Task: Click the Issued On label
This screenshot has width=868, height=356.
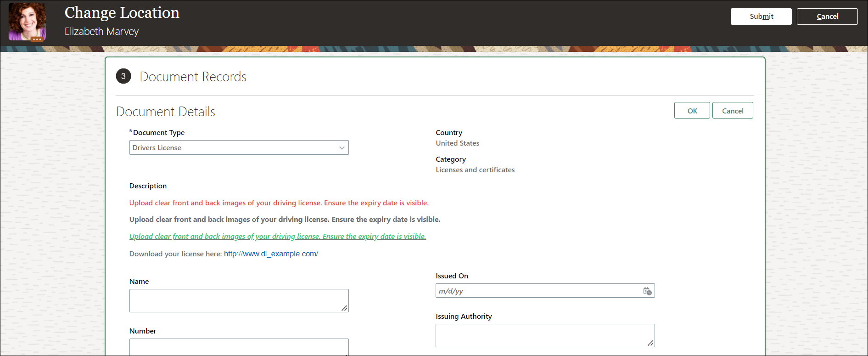Action: 452,276
